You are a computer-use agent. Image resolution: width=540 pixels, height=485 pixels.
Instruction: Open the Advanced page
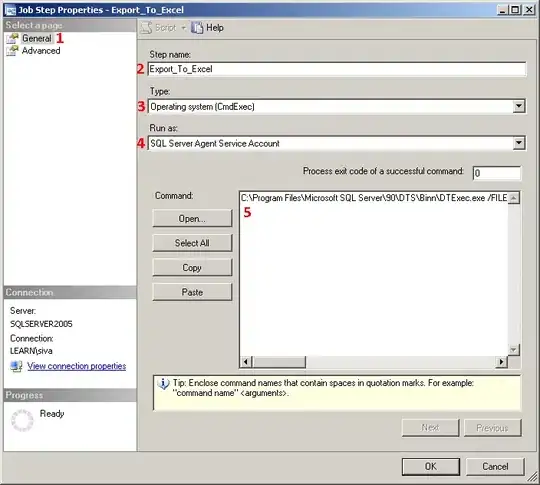tap(41, 51)
